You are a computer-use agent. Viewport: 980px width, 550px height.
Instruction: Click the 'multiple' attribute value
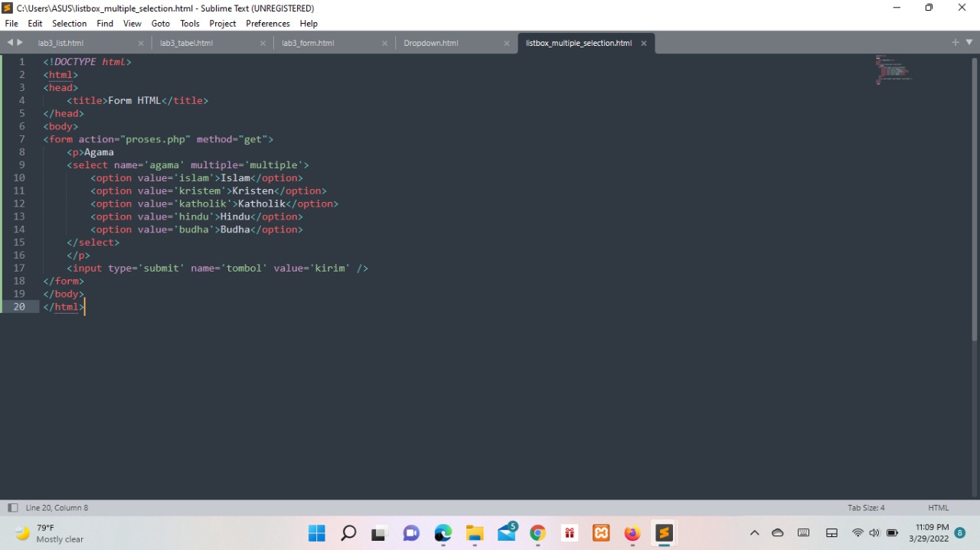(273, 165)
